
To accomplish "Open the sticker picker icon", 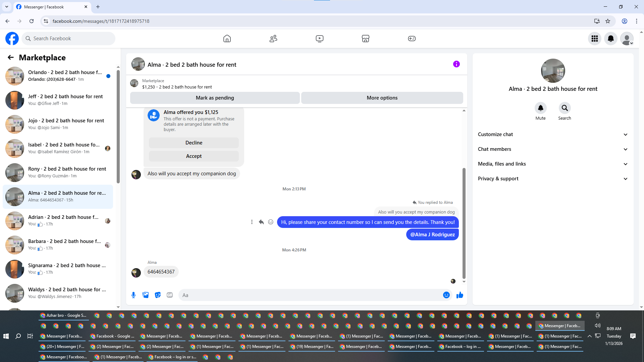I will point(158,295).
